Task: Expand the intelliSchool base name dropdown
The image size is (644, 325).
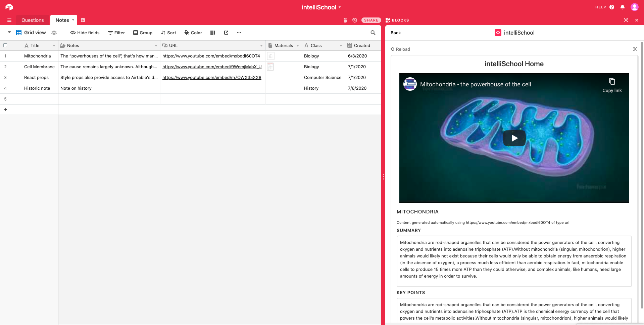Action: (x=340, y=7)
